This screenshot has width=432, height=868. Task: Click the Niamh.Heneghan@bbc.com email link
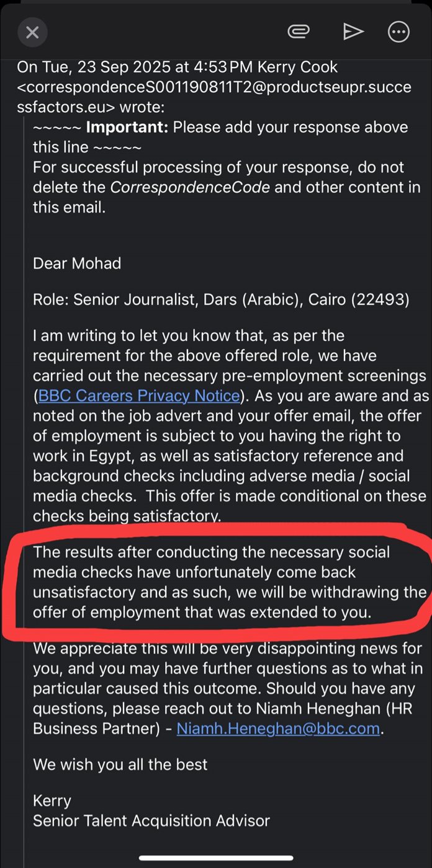point(278,728)
